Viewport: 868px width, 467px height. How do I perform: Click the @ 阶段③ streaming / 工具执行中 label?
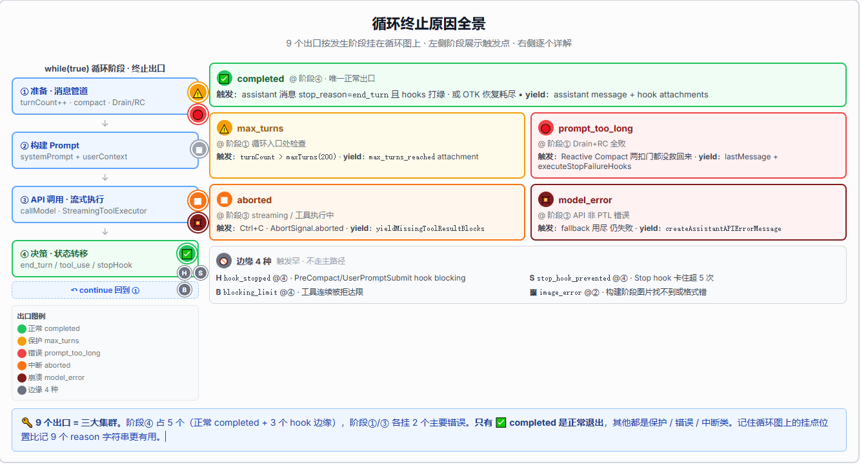coord(275,215)
